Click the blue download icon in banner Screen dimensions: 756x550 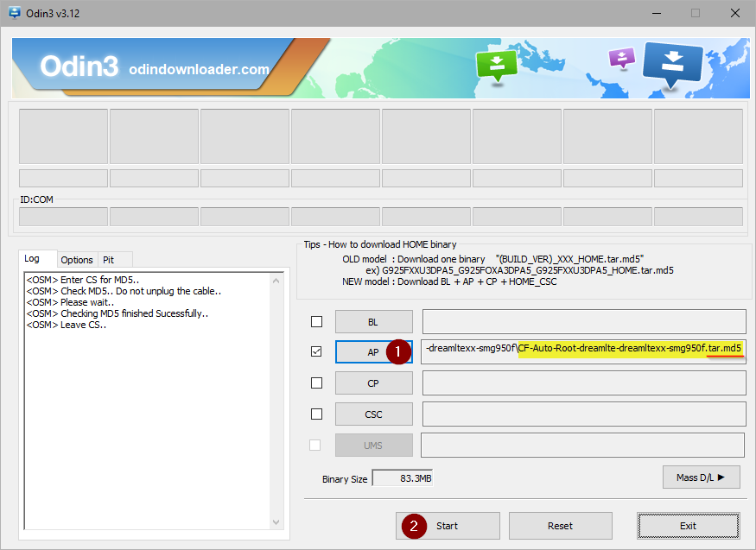pyautogui.click(x=673, y=66)
